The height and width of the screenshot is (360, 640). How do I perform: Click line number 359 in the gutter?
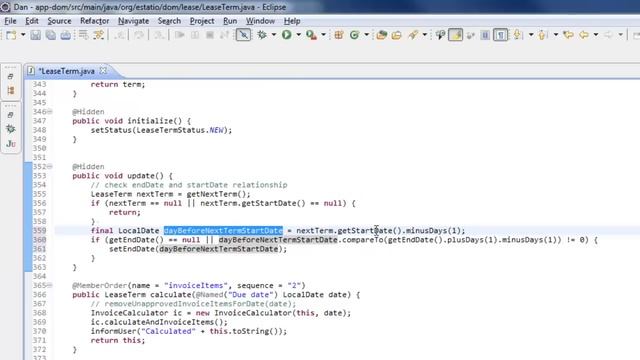(x=40, y=231)
